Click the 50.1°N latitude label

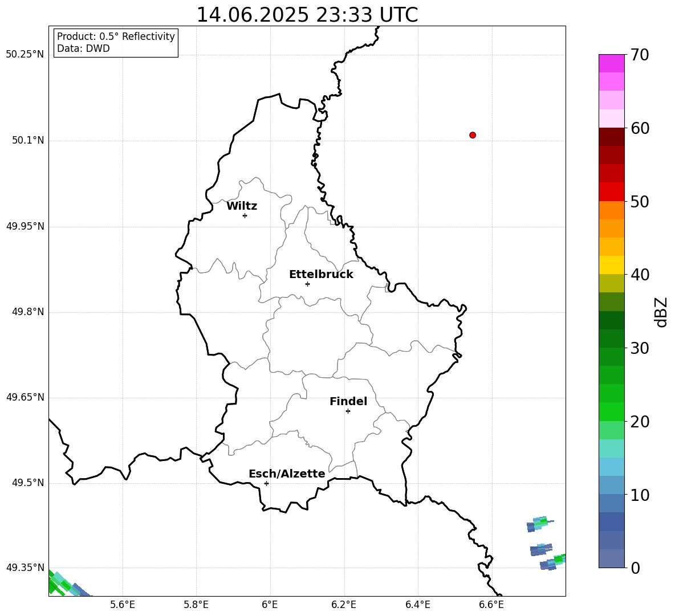click(x=28, y=141)
